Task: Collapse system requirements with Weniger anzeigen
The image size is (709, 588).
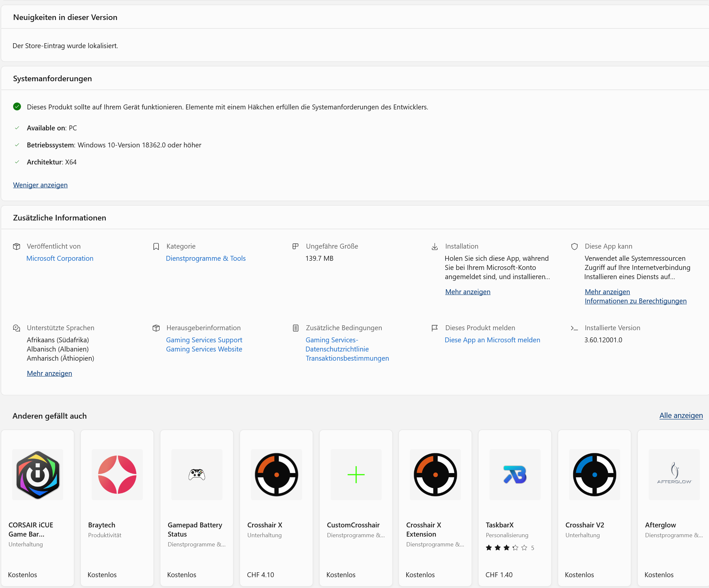Action: [x=40, y=185]
